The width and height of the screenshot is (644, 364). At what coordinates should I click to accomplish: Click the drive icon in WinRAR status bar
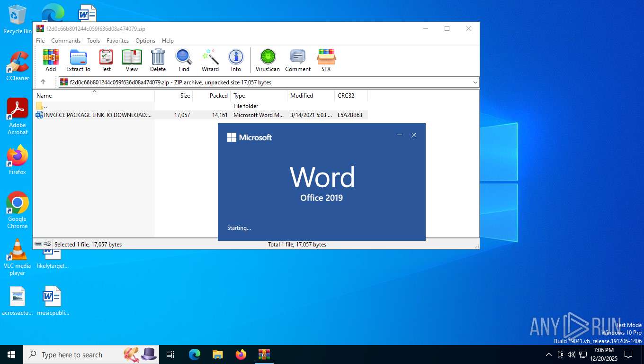[x=38, y=244]
